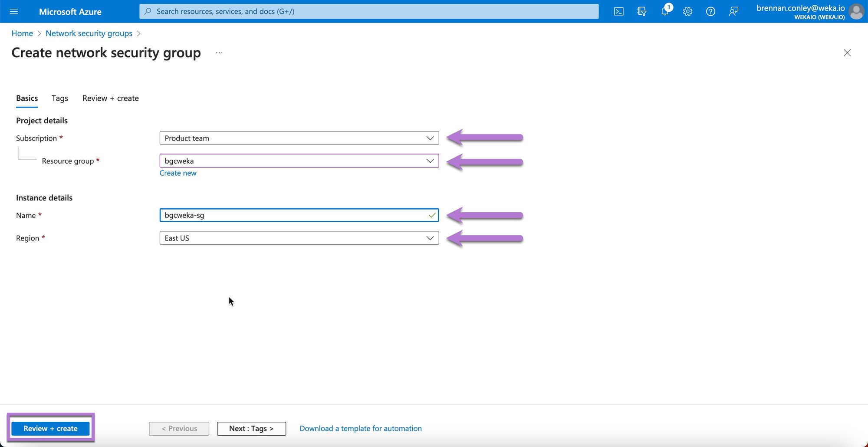This screenshot has height=447, width=868.
Task: Click Download a template for automation link
Action: 361,428
